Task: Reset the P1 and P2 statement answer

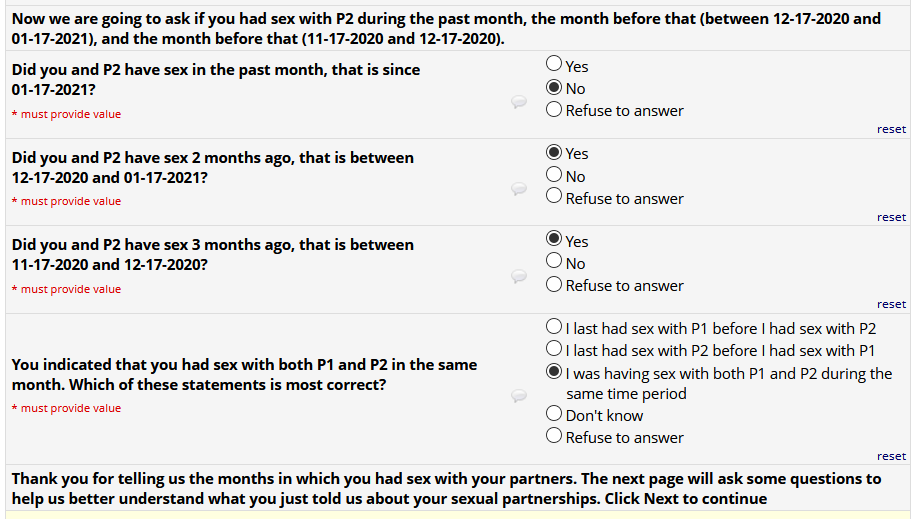Action: pyautogui.click(x=891, y=456)
